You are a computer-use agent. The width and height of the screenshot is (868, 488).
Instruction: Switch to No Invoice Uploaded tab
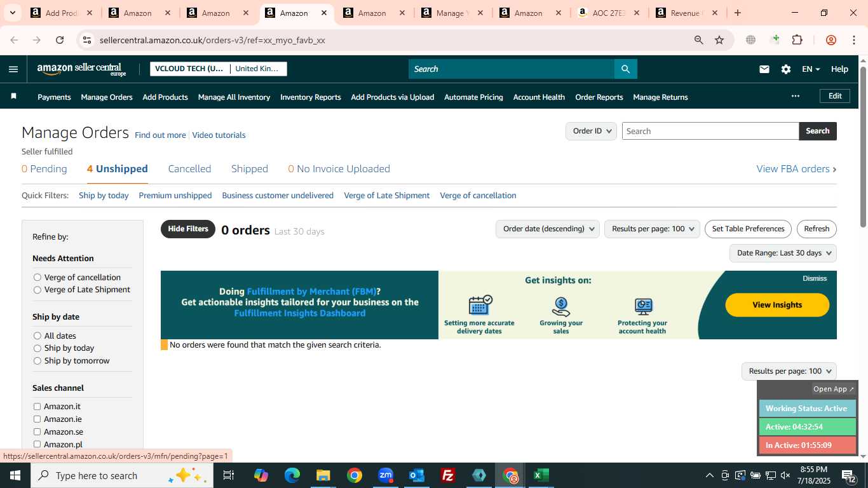(339, 169)
